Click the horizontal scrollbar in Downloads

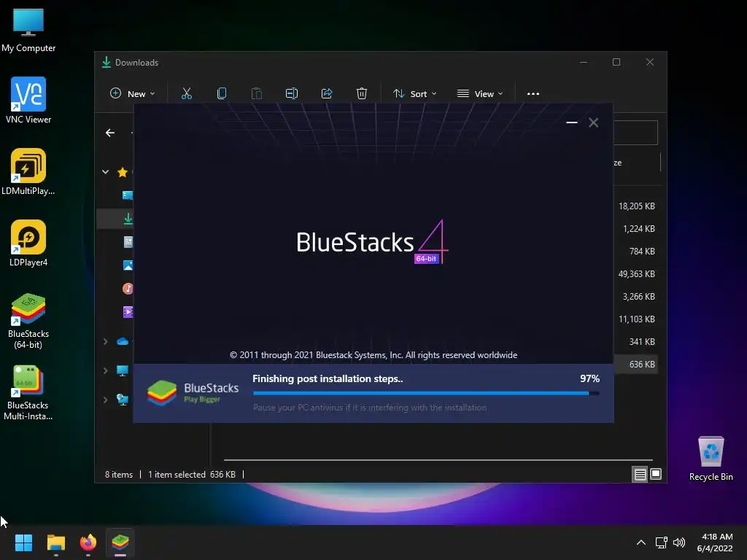pos(438,460)
